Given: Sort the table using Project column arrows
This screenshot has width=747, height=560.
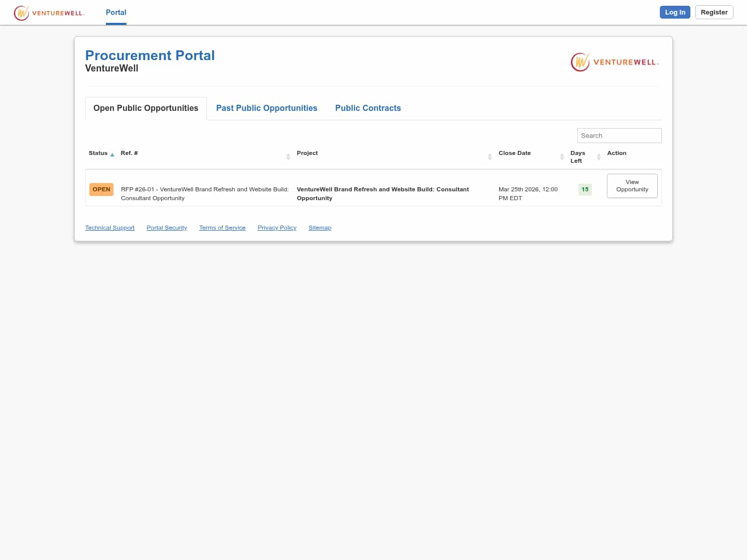Looking at the screenshot, I should click(x=490, y=156).
